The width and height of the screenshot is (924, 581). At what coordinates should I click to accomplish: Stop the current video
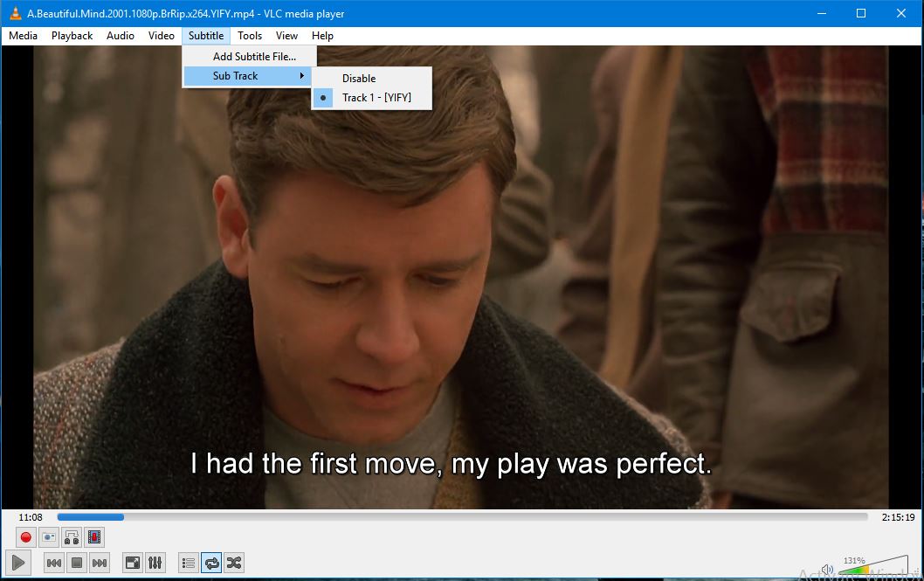[78, 563]
